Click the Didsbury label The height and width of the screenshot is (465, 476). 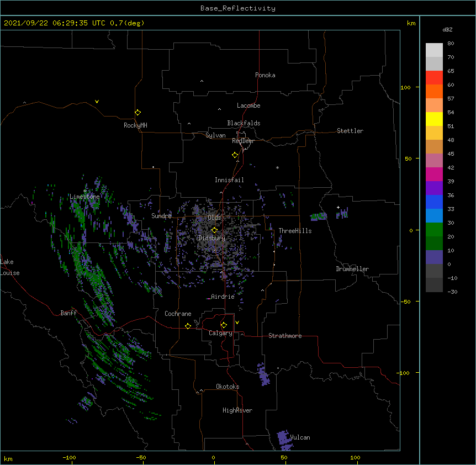point(211,238)
